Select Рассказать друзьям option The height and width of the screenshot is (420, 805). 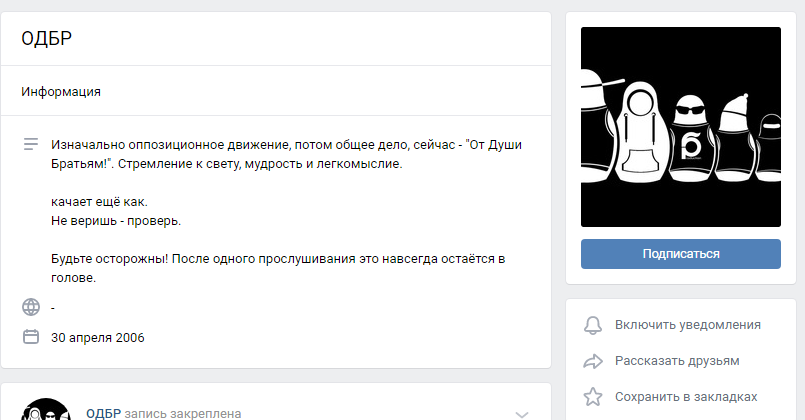coord(677,361)
